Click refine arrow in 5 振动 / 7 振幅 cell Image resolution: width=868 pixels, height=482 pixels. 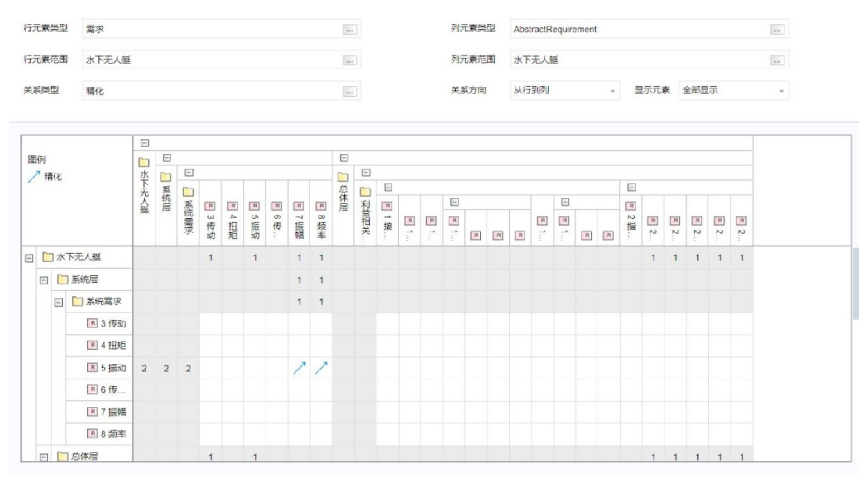299,368
